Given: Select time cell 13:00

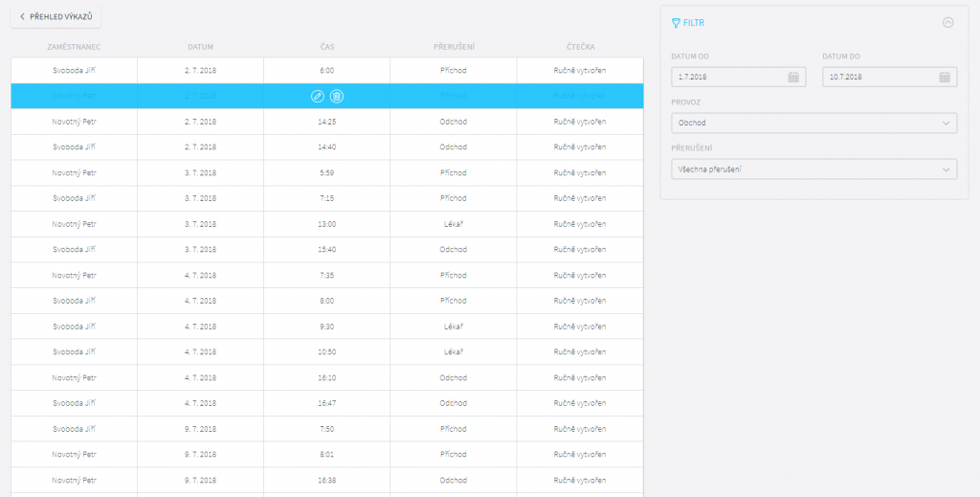Looking at the screenshot, I should [x=327, y=224].
